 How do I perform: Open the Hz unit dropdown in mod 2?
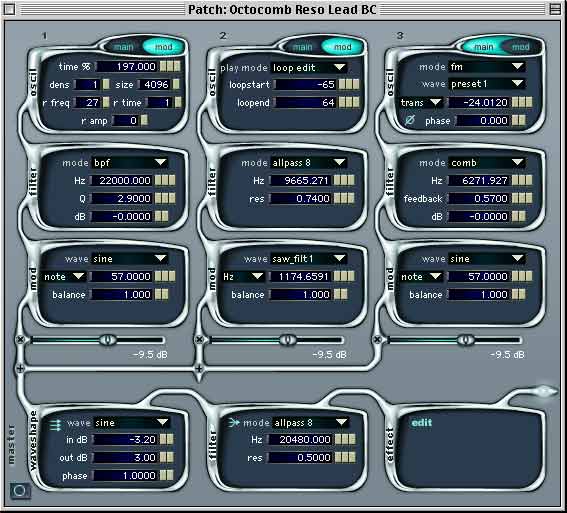click(x=243, y=277)
